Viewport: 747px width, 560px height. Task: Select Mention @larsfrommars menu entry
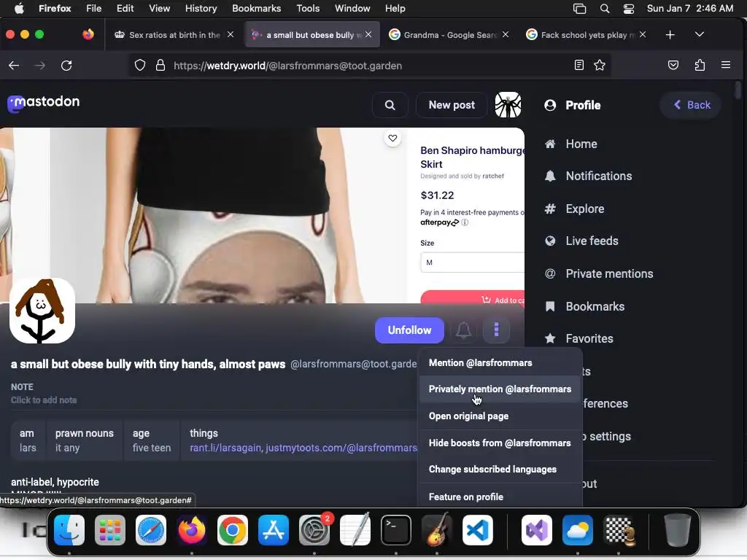[x=500, y=363]
